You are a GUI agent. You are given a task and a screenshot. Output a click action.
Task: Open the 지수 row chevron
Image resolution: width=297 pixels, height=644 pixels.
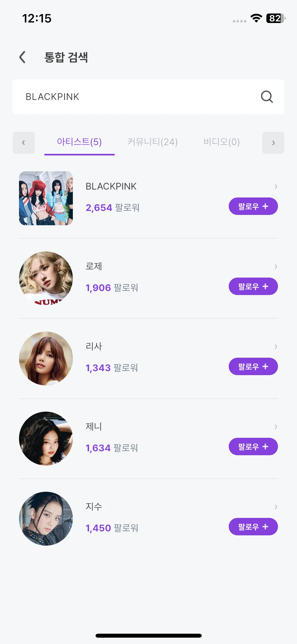(x=276, y=507)
